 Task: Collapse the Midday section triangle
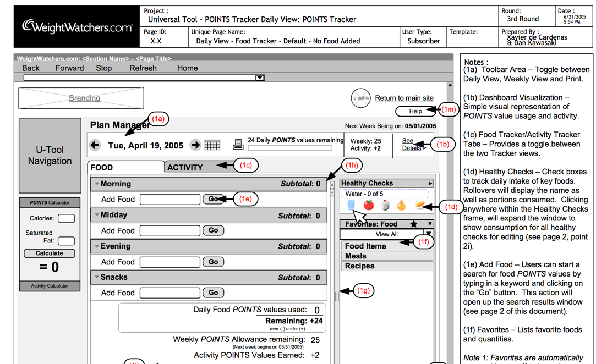tap(97, 214)
